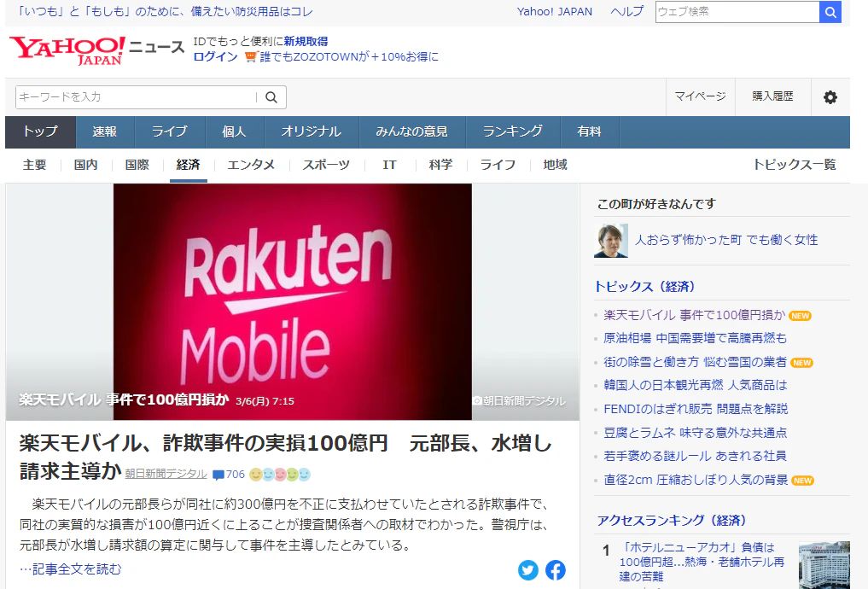Click the Rakuten Mobile article image
The image size is (868, 589).
292,301
